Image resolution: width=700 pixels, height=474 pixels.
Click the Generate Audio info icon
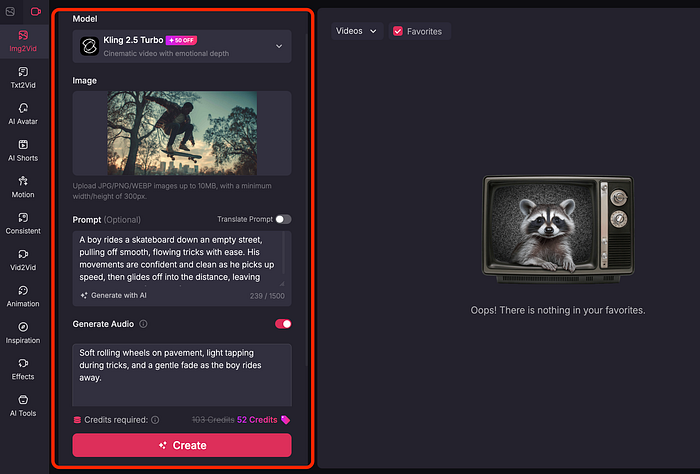[144, 324]
